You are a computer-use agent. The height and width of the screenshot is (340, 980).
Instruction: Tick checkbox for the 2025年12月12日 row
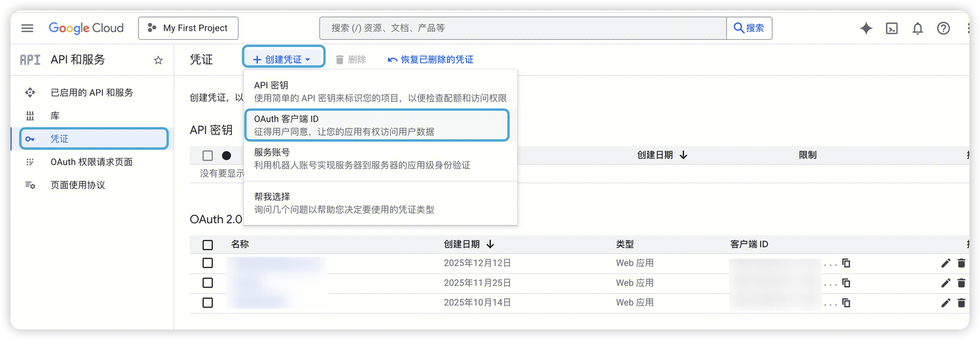[x=208, y=263]
